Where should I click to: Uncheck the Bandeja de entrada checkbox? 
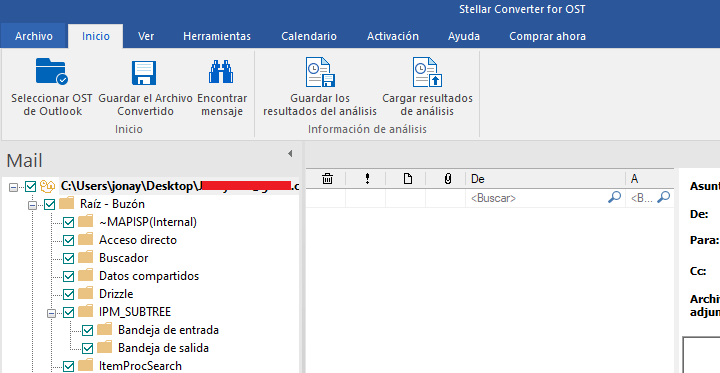tap(87, 330)
